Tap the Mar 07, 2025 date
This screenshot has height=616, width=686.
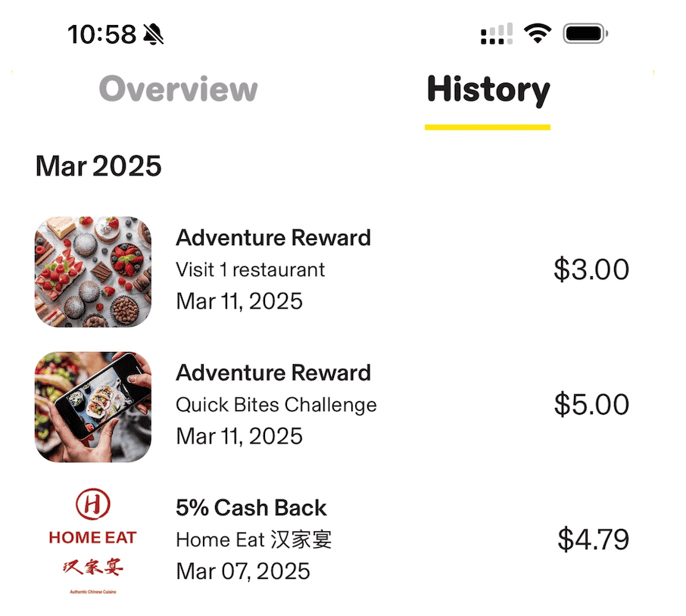pyautogui.click(x=243, y=571)
